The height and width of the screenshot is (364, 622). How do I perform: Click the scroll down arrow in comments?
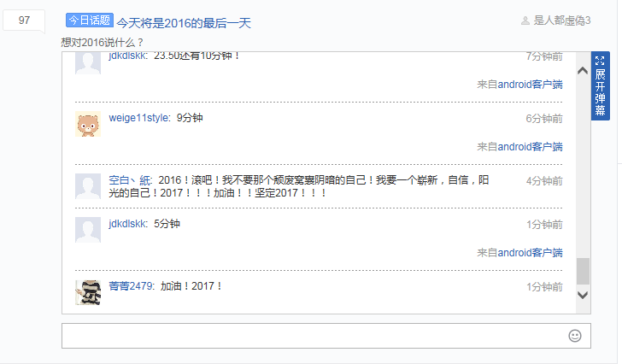click(x=583, y=295)
